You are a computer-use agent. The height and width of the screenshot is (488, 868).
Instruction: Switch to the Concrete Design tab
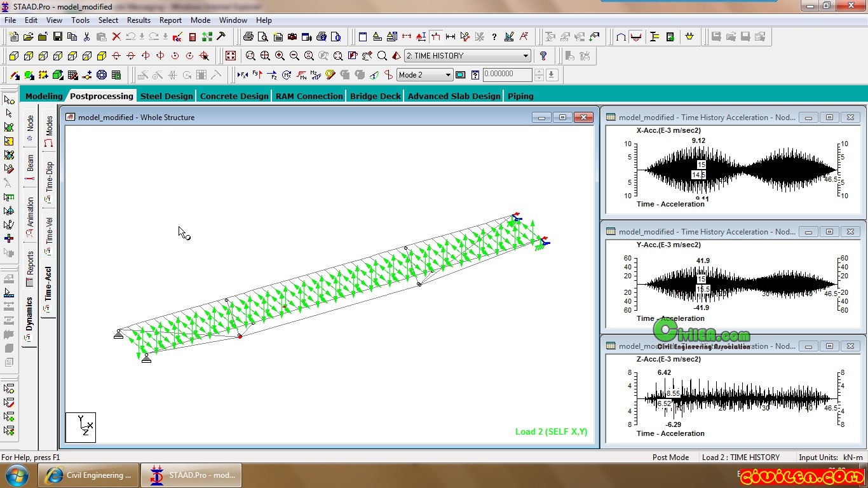[234, 96]
